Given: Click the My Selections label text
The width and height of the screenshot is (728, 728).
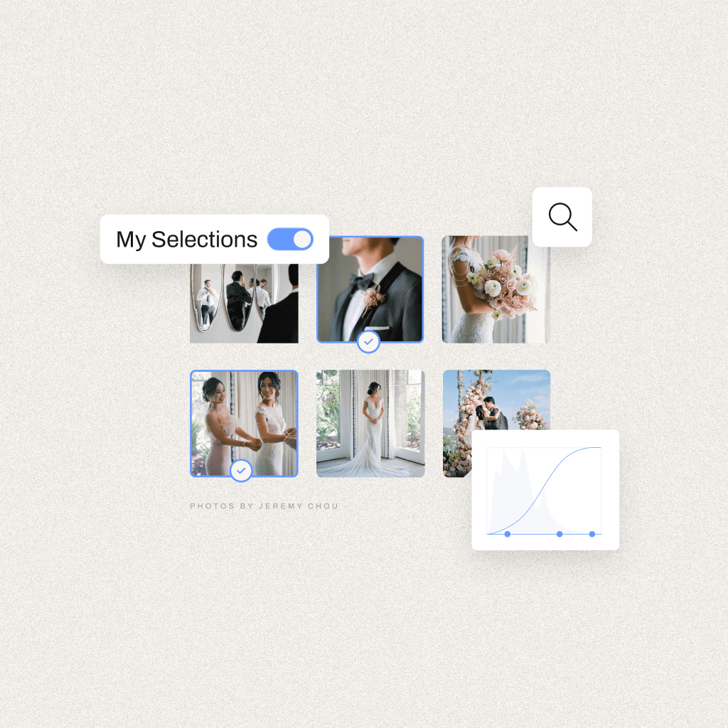Looking at the screenshot, I should click(187, 240).
